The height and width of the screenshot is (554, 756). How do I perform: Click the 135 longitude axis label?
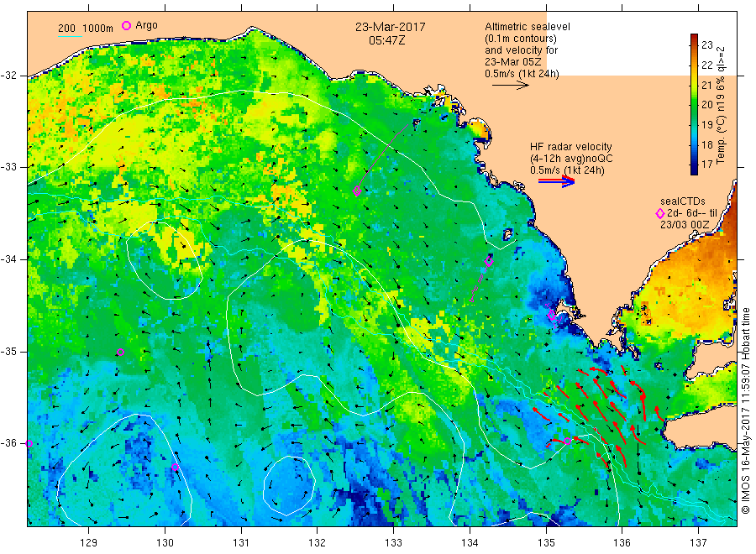(x=546, y=543)
